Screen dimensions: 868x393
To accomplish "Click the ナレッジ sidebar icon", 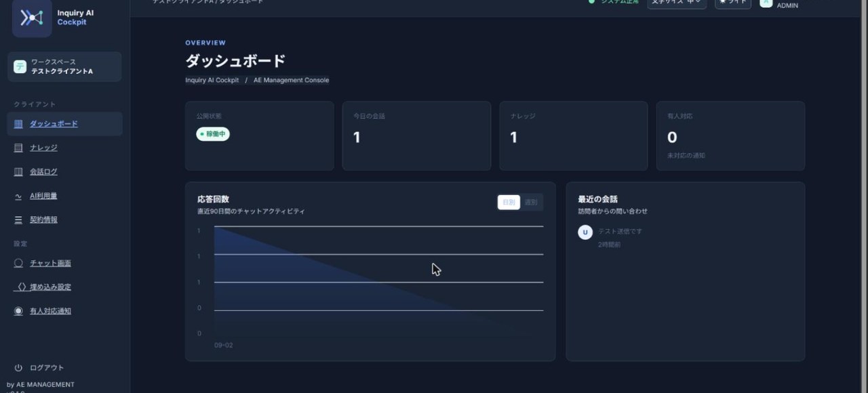I will pyautogui.click(x=18, y=148).
